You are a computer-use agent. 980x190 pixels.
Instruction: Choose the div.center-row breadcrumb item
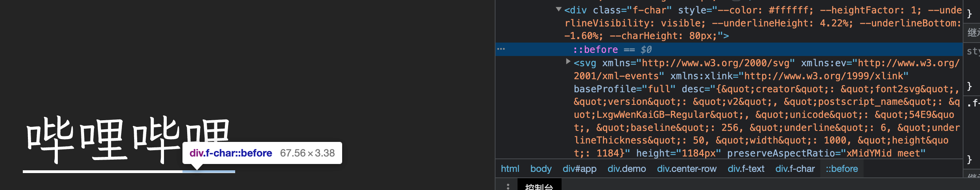[x=687, y=169]
